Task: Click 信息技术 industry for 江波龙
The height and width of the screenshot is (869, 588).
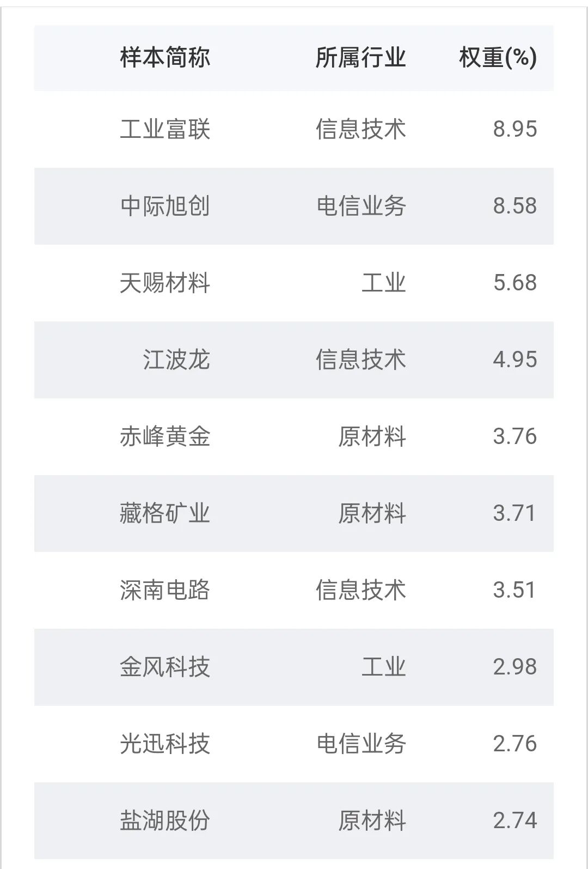Action: (361, 360)
